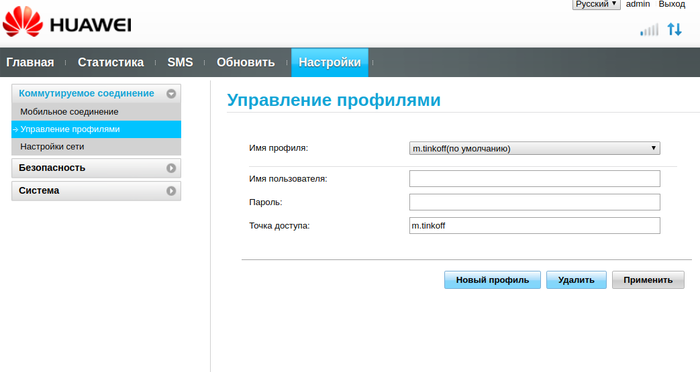Click the Новый профиль button

pos(492,280)
